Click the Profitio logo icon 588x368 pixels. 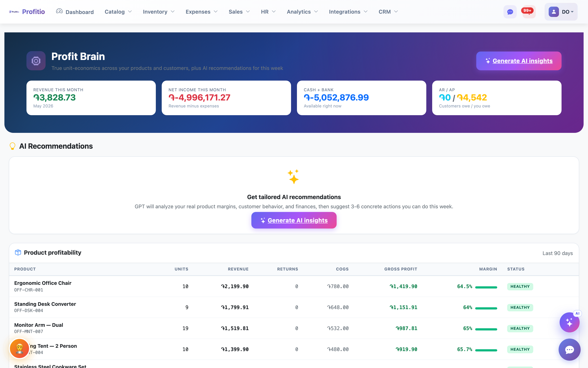[14, 12]
